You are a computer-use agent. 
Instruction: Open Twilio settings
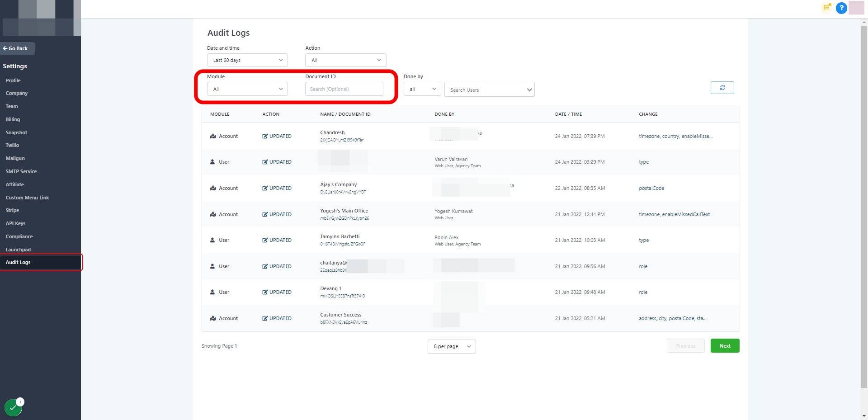[x=12, y=145]
